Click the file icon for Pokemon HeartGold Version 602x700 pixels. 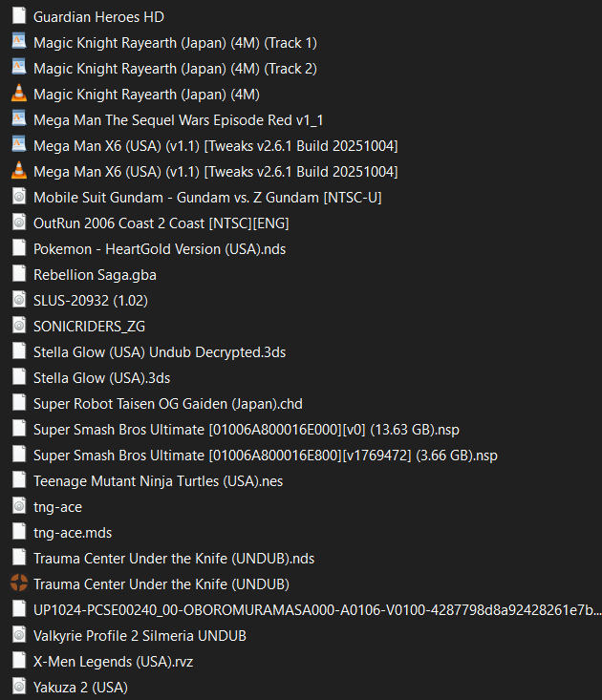19,247
